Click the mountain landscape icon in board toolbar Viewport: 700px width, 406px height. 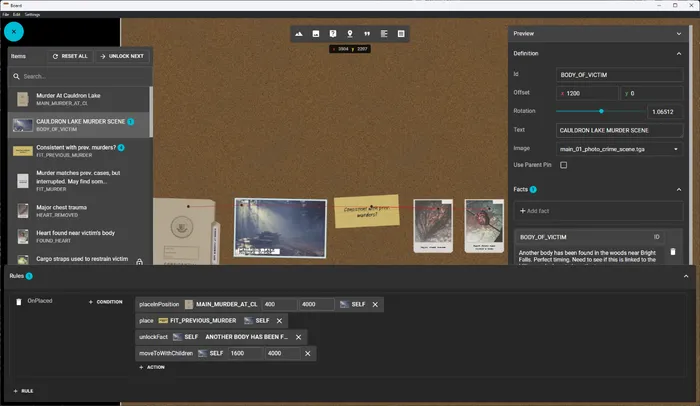299,34
